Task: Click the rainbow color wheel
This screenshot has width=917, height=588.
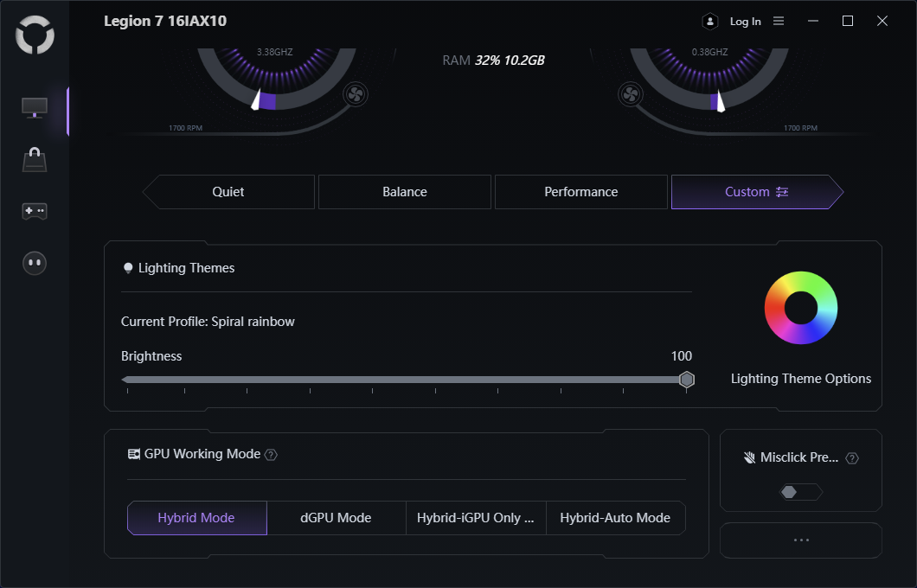Action: [x=800, y=308]
